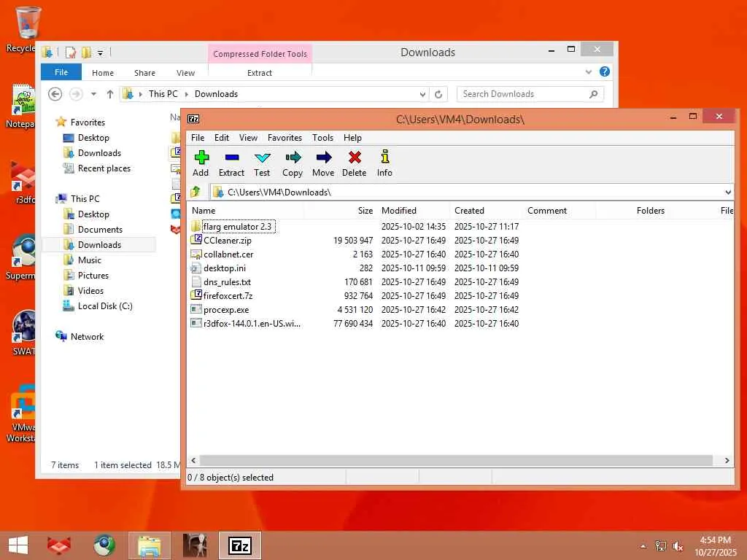Open Info from the 7-Zip toolbar
Viewport: 747px width, 560px height.
385,163
